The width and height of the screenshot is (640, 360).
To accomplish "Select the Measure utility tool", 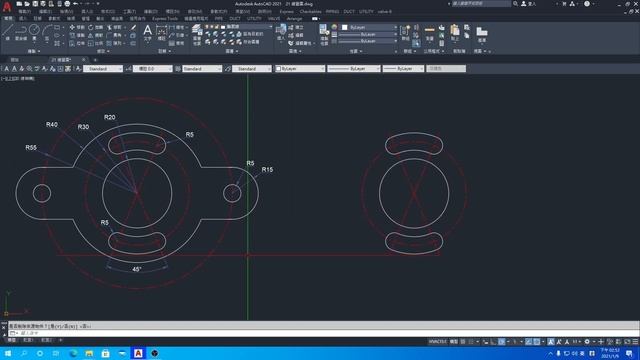I will coord(429,33).
